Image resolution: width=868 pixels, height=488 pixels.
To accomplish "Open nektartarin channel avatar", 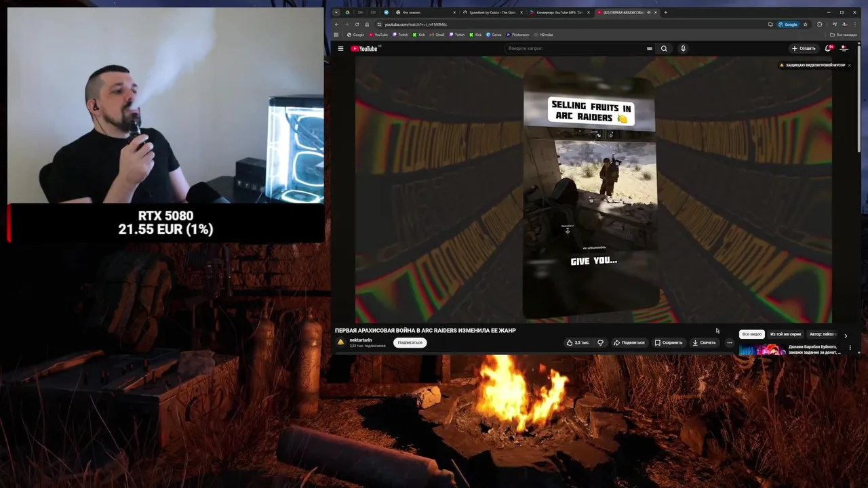I will point(340,342).
